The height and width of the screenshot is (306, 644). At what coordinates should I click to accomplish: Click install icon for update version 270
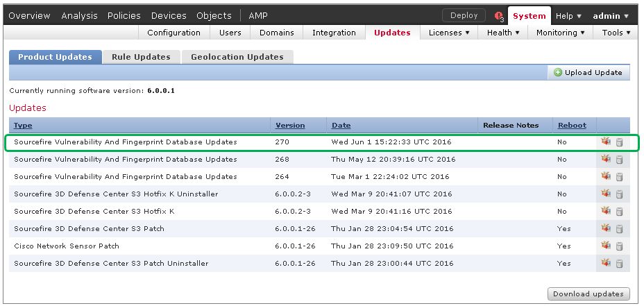[x=605, y=142]
